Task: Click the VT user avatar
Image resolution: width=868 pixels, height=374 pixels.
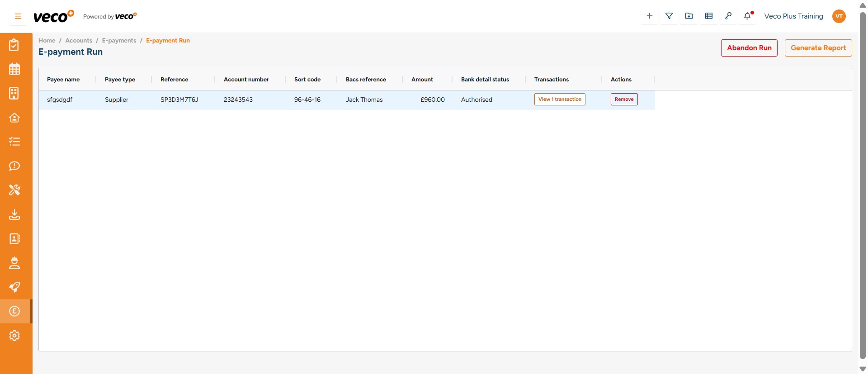Action: tap(839, 16)
